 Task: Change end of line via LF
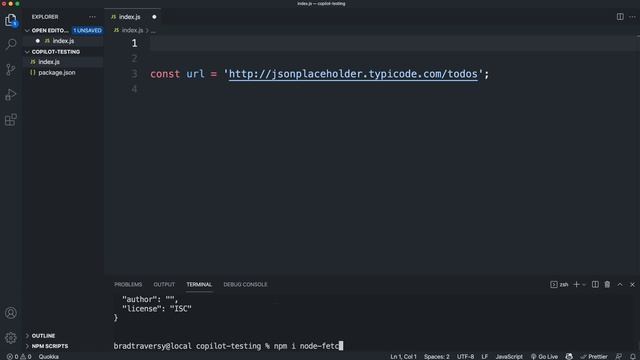[x=484, y=356]
